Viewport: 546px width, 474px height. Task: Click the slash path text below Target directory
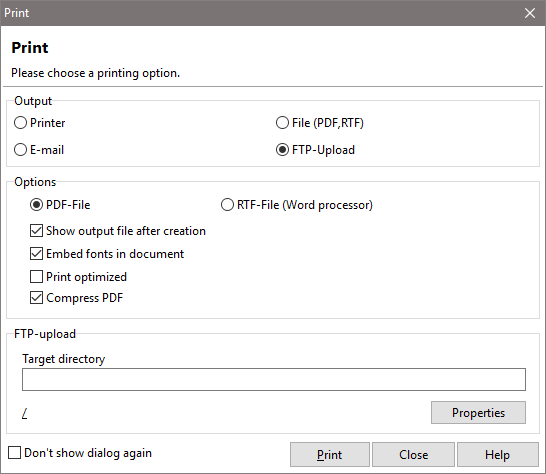[x=25, y=413]
